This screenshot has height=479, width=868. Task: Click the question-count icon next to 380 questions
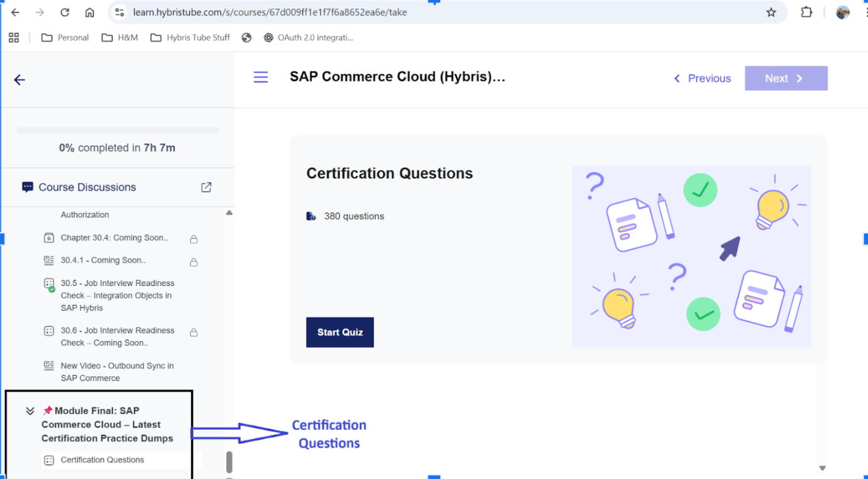[x=310, y=216]
